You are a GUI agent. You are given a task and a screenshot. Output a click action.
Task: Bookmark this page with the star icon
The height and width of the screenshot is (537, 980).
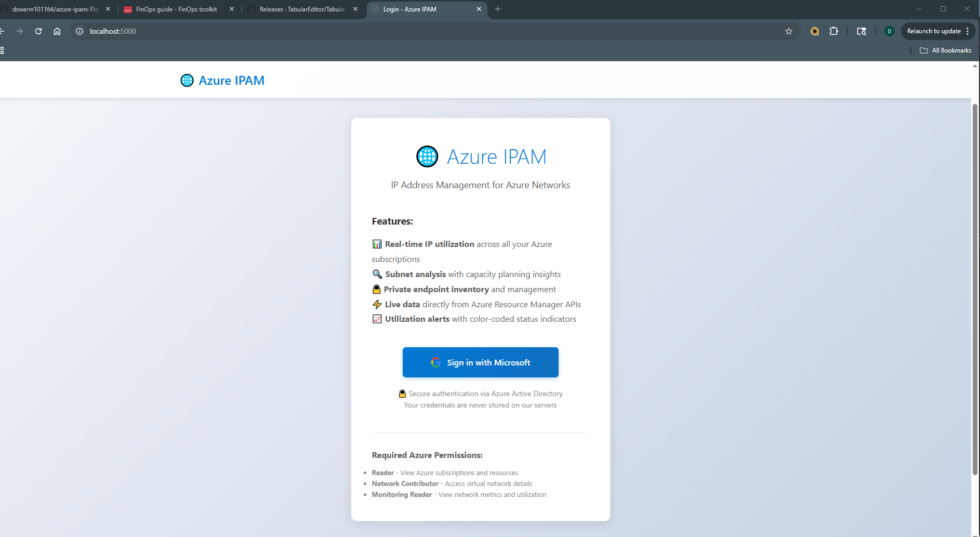click(789, 31)
